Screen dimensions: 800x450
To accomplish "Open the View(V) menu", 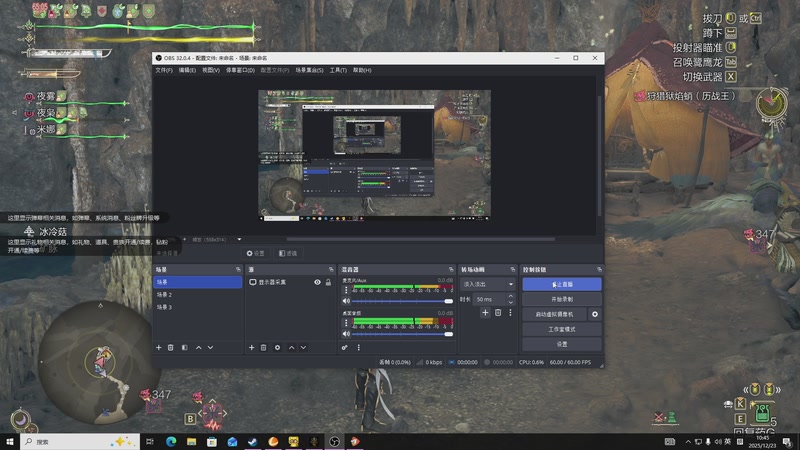I will (211, 70).
